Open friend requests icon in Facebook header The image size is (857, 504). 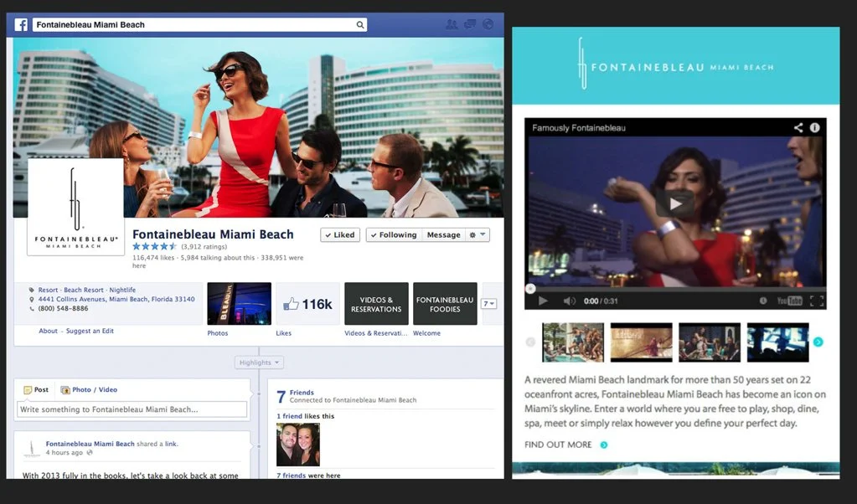452,24
